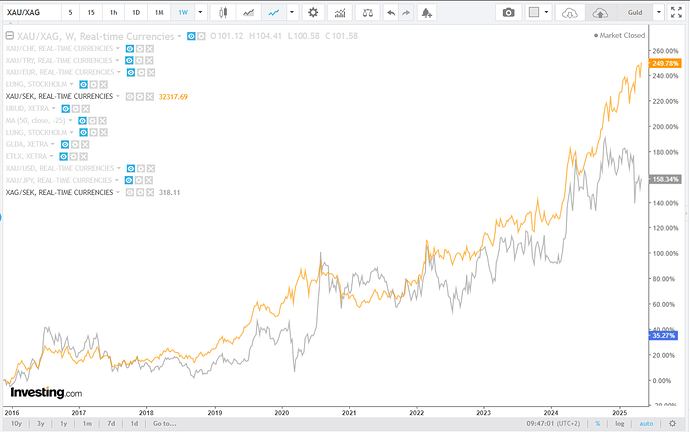Viewport: 690px width, 432px height.
Task: Take a chart snapshot with camera icon
Action: point(508,12)
